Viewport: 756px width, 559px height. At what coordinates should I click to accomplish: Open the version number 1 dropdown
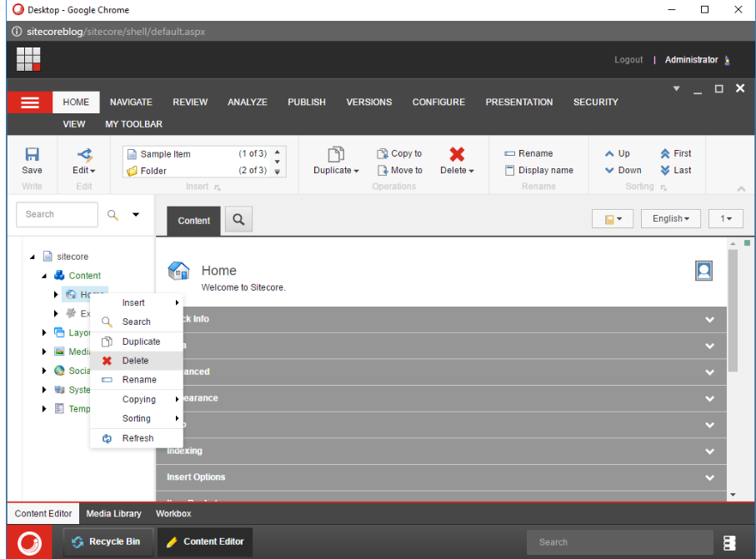[726, 219]
